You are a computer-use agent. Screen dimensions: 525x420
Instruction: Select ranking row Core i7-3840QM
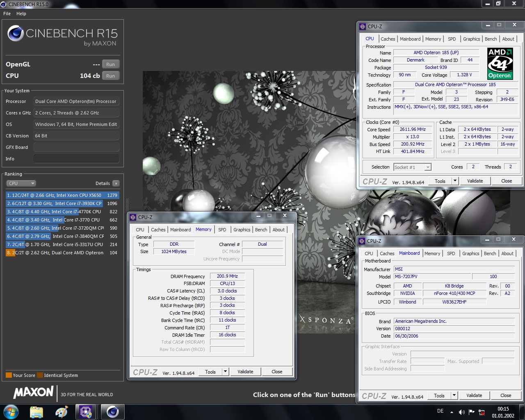[62, 236]
